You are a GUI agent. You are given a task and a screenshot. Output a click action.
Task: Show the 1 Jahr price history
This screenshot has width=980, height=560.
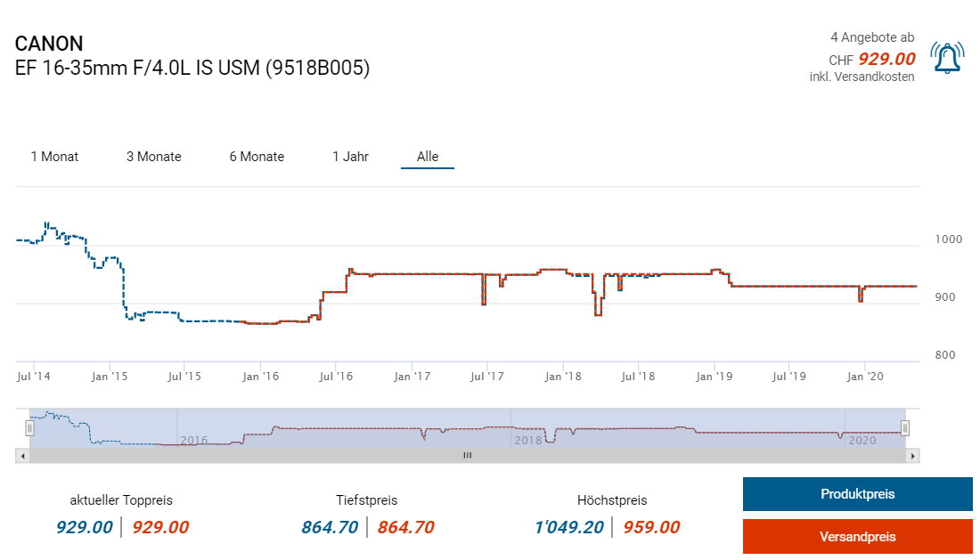[x=350, y=157]
